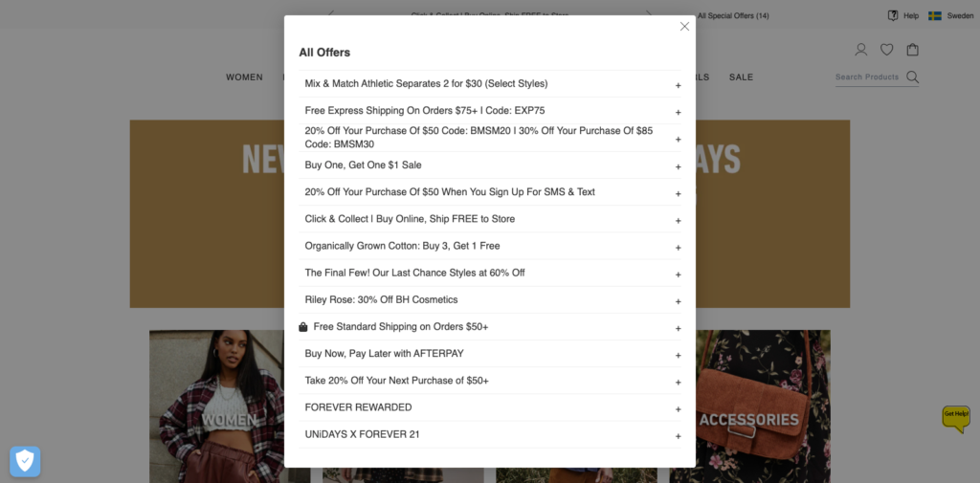Viewport: 980px width, 483px height.
Task: Open the SALE navigation menu
Action: [742, 77]
